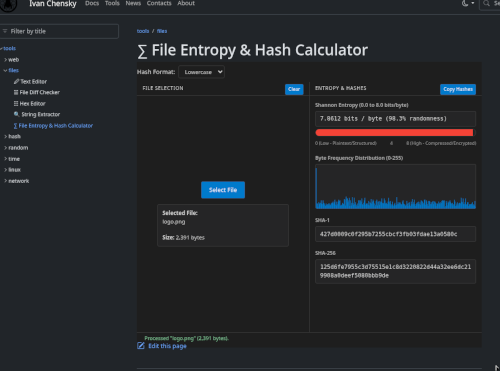Click the byte frequency distribution chart
Screen dimensions: 500x371
[x=396, y=187]
